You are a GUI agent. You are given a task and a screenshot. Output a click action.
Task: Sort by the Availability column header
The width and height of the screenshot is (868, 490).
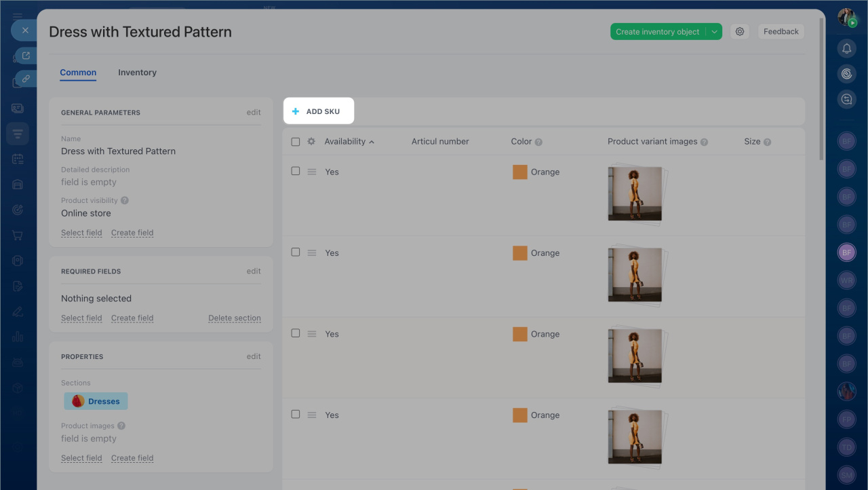click(x=345, y=142)
